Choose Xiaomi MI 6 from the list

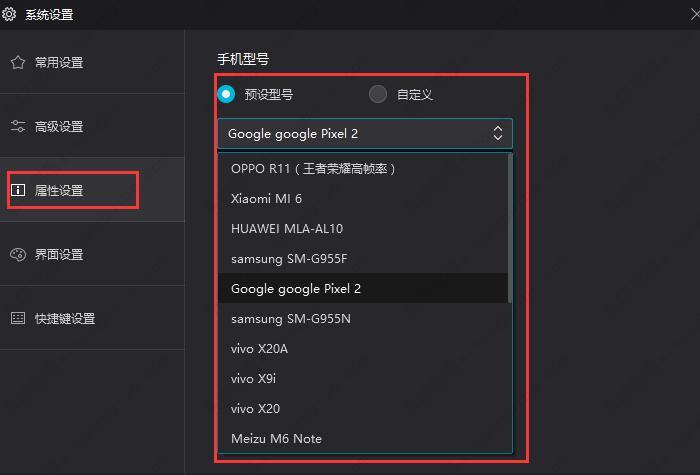click(363, 199)
